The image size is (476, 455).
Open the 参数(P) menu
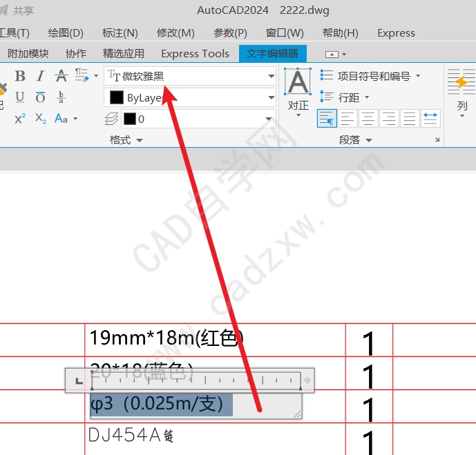[230, 32]
